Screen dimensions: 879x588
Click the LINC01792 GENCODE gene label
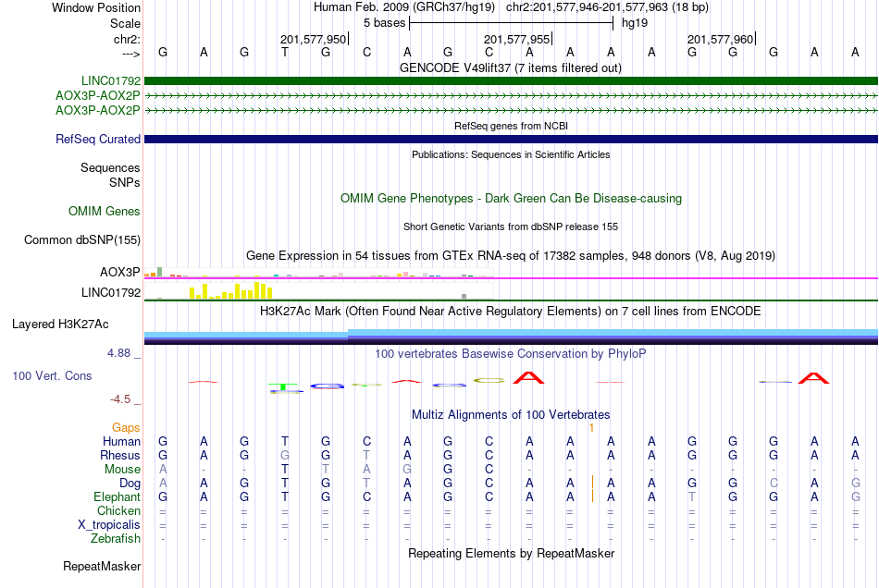110,80
